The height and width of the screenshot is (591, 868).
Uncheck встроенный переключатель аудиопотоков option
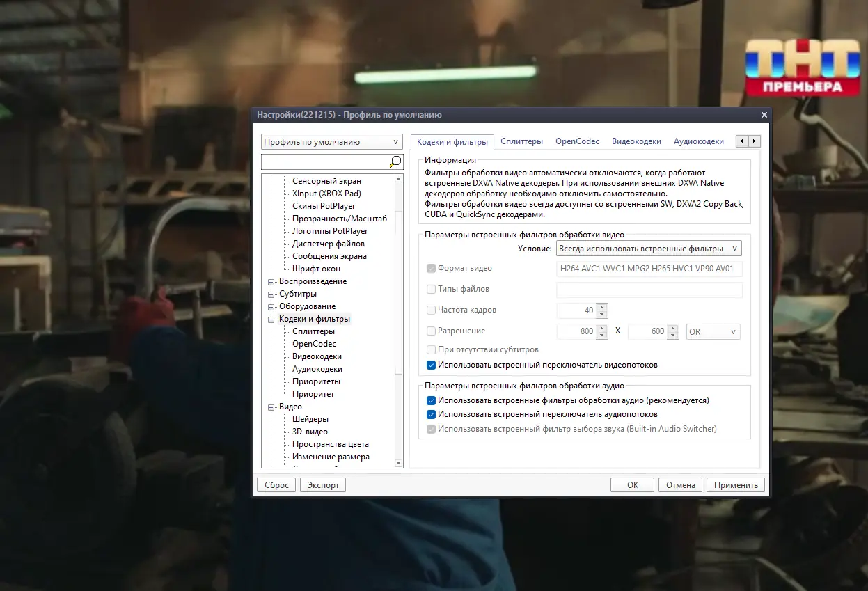pos(431,414)
